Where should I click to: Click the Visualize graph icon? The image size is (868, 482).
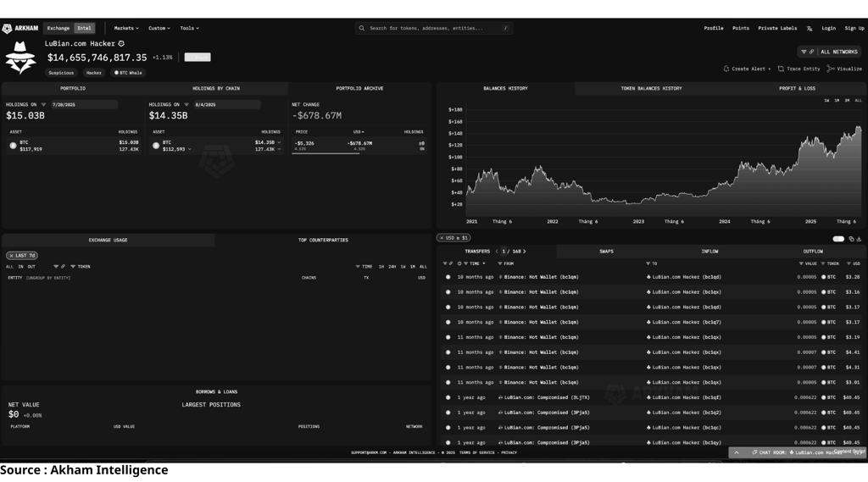tap(831, 69)
